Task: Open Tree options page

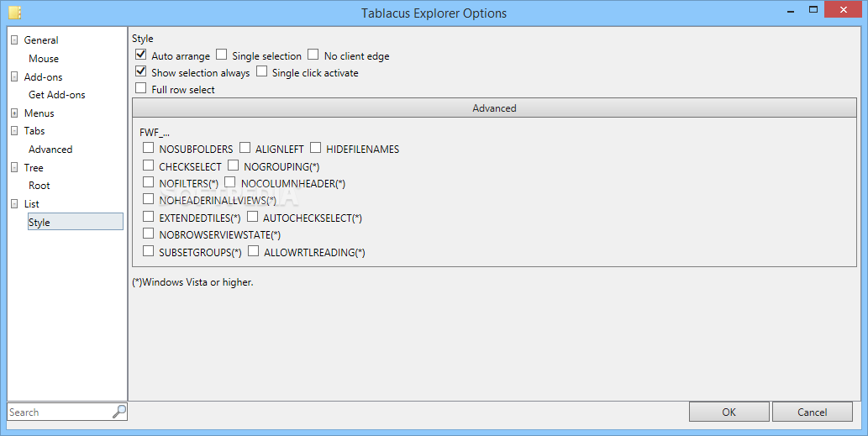Action: 34,168
